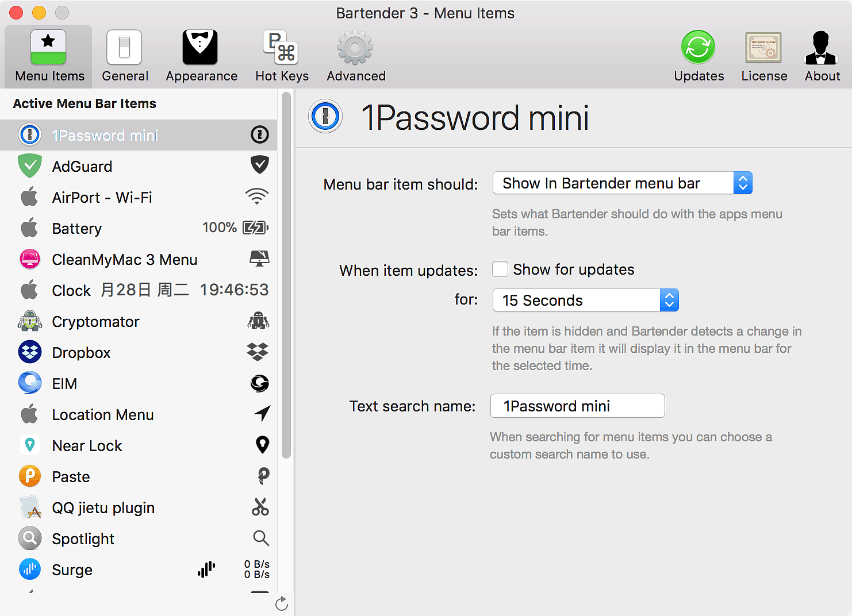Open Appearance tuxedo icon
This screenshot has height=616, width=852.
201,48
